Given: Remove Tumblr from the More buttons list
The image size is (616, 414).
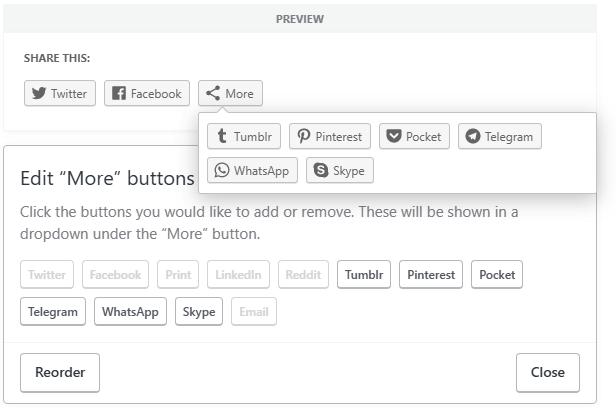Looking at the screenshot, I should coord(364,275).
